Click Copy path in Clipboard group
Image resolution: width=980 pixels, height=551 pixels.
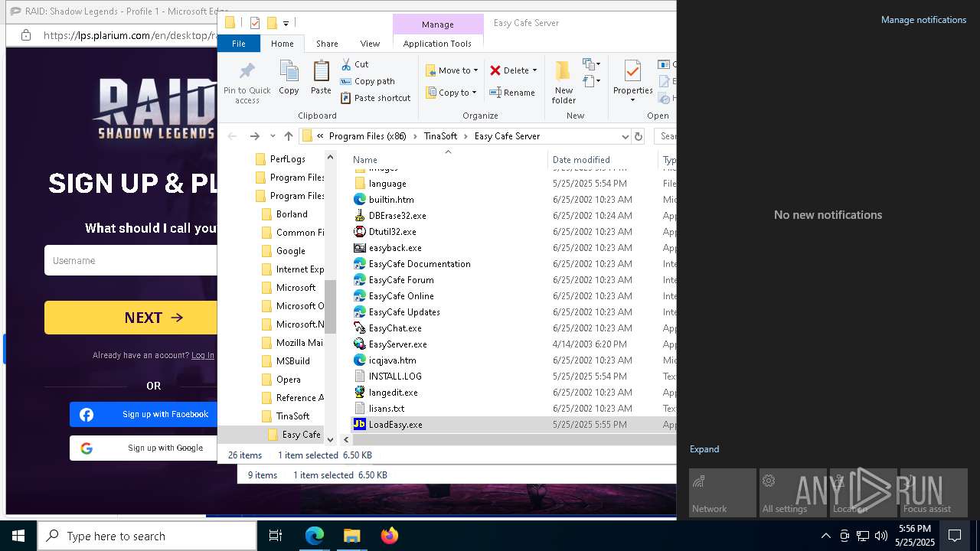click(367, 81)
